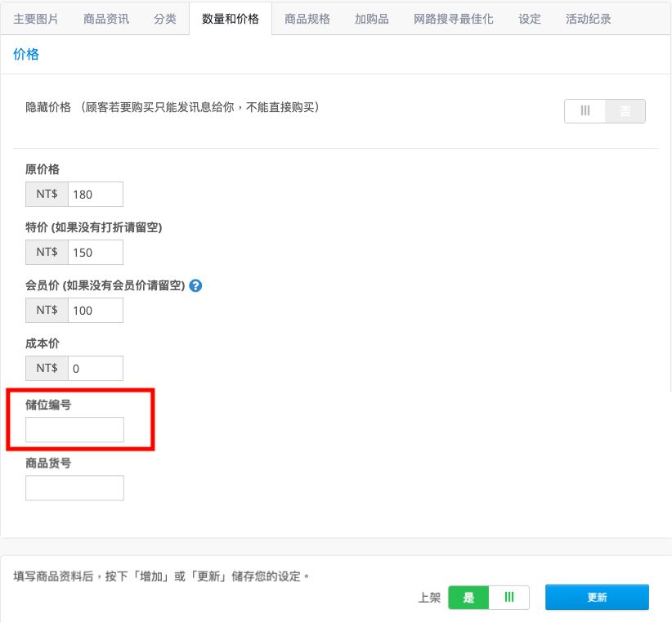Click the 特价 input showing 150

pyautogui.click(x=95, y=252)
